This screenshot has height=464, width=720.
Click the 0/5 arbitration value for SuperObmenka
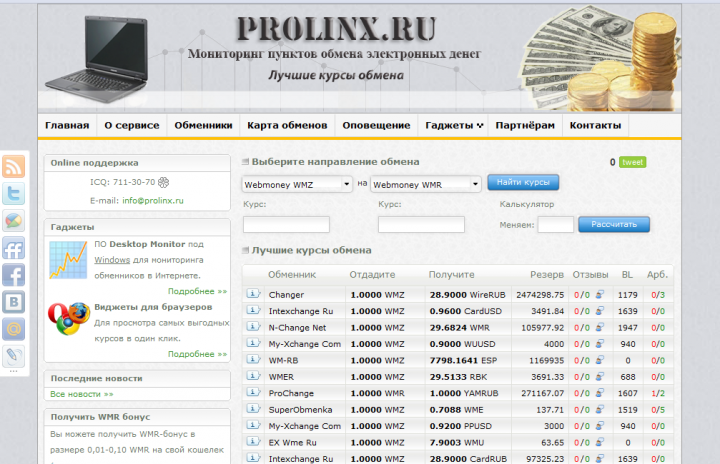658,410
